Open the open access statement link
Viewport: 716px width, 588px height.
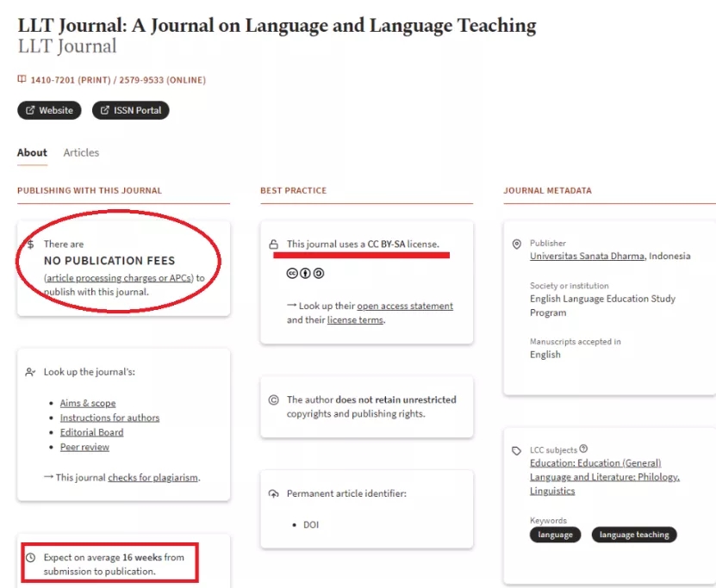[x=405, y=306]
